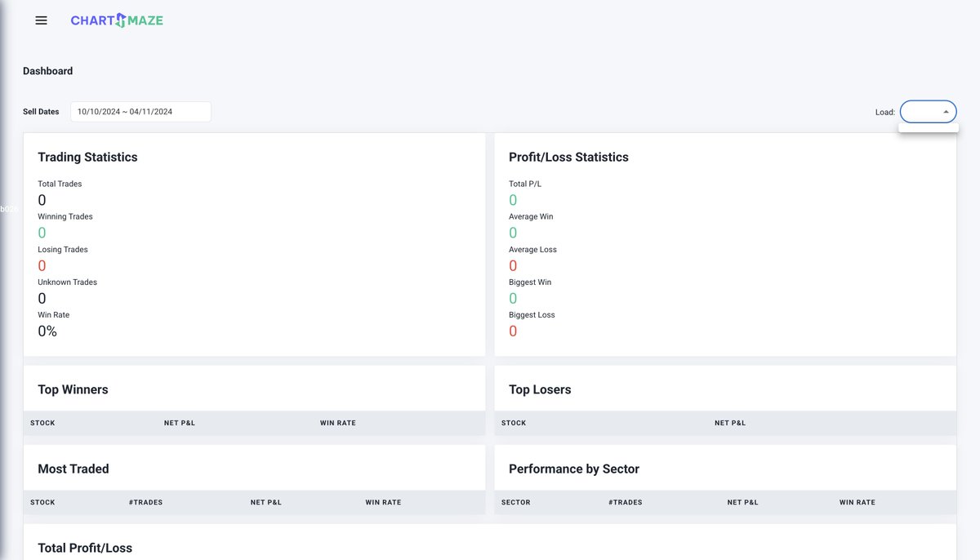Viewport: 980px width, 560px height.
Task: Click the Biggest Loss label
Action: click(x=532, y=314)
